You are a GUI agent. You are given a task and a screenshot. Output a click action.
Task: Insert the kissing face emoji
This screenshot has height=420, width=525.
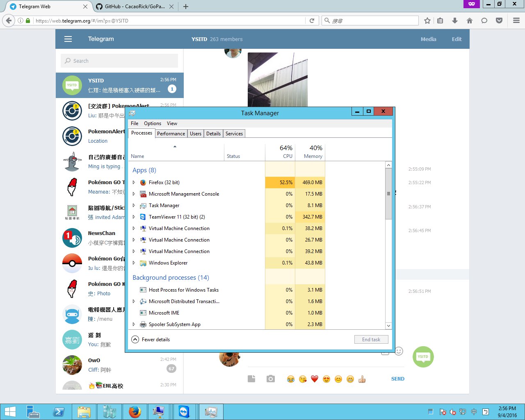tap(303, 379)
